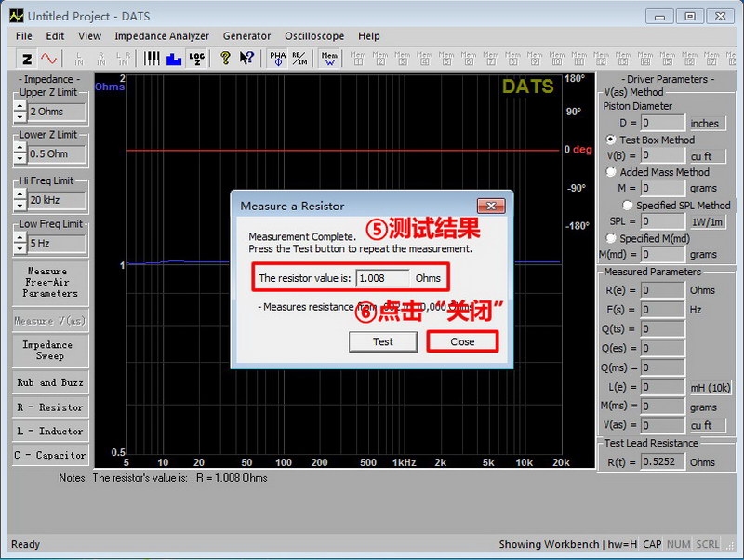Choose the Specified SPL Method option

(628, 205)
